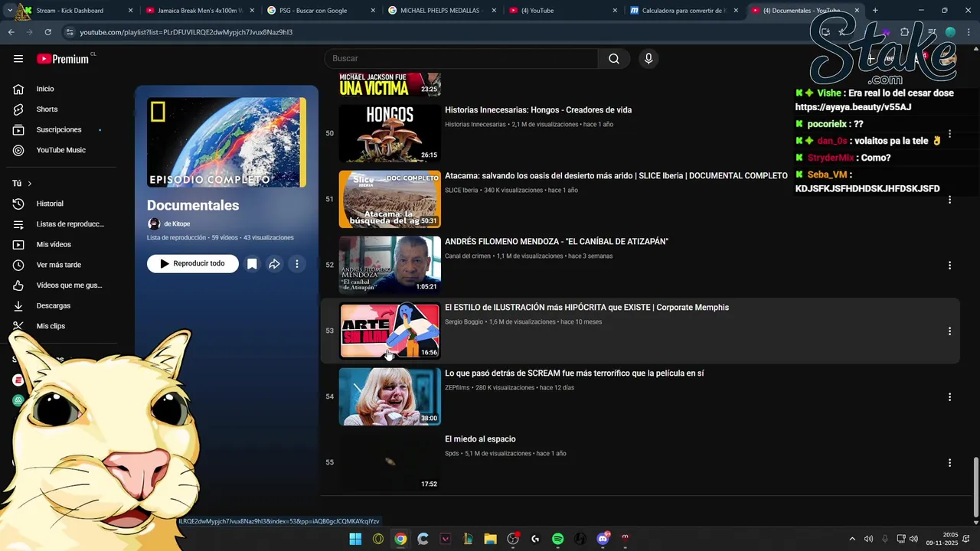Open the YouTube hamburger guide menu
This screenshot has height=551, width=980.
tap(18, 59)
